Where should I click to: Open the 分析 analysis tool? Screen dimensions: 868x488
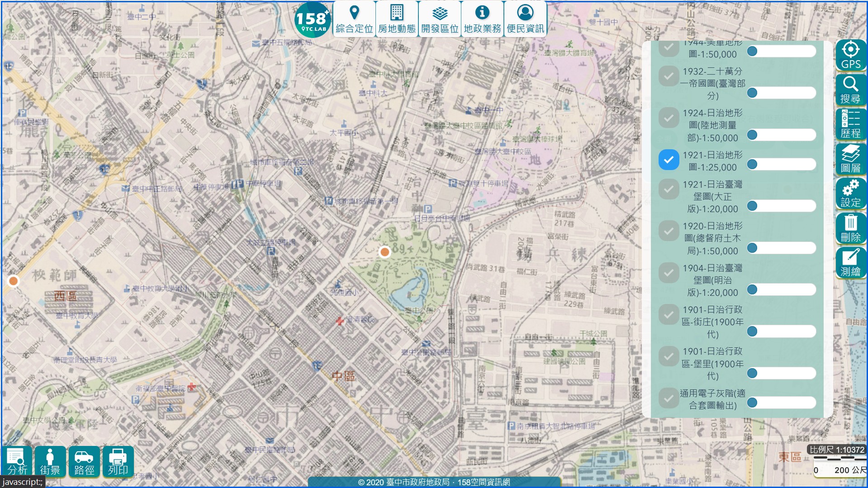(17, 461)
